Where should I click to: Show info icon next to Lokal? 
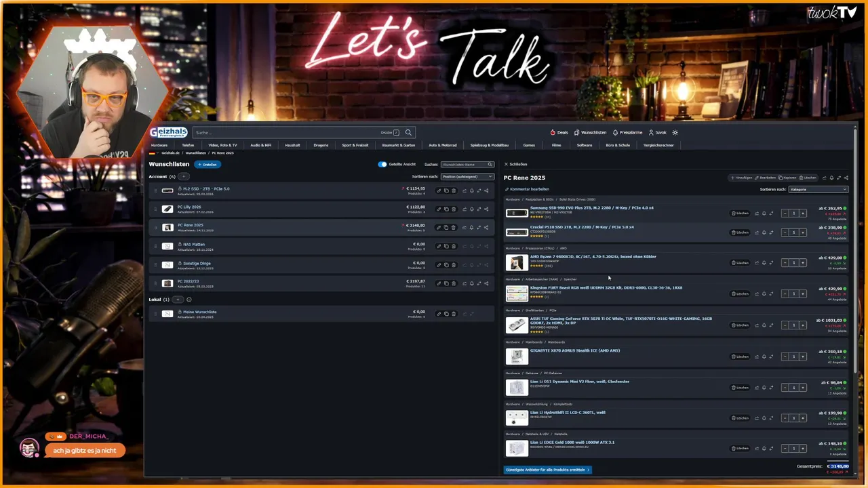point(189,300)
